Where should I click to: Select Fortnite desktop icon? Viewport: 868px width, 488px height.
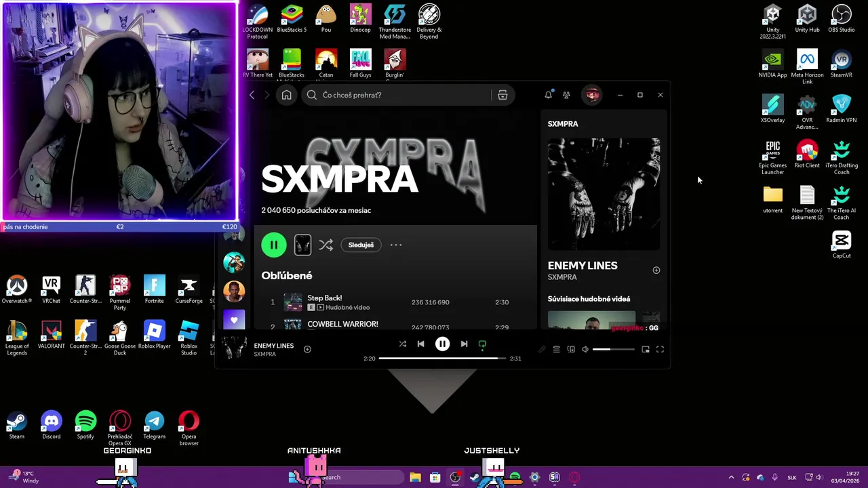pyautogui.click(x=154, y=290)
